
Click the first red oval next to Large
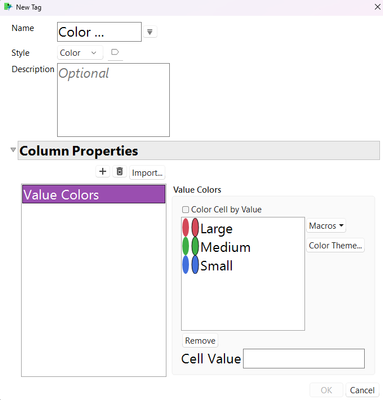(x=186, y=228)
